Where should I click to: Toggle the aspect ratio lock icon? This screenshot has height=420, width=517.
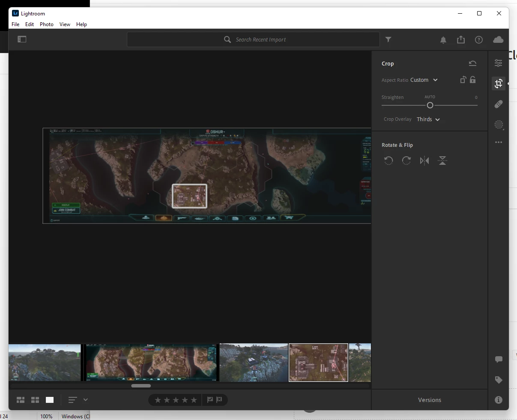[x=473, y=80]
